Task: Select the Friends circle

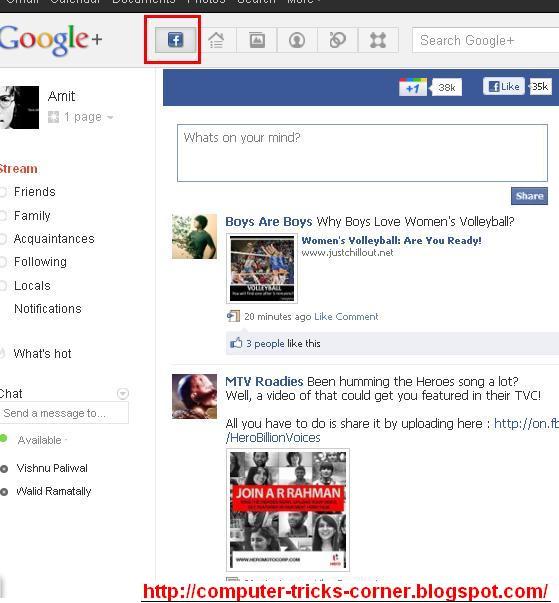Action: coord(35,192)
